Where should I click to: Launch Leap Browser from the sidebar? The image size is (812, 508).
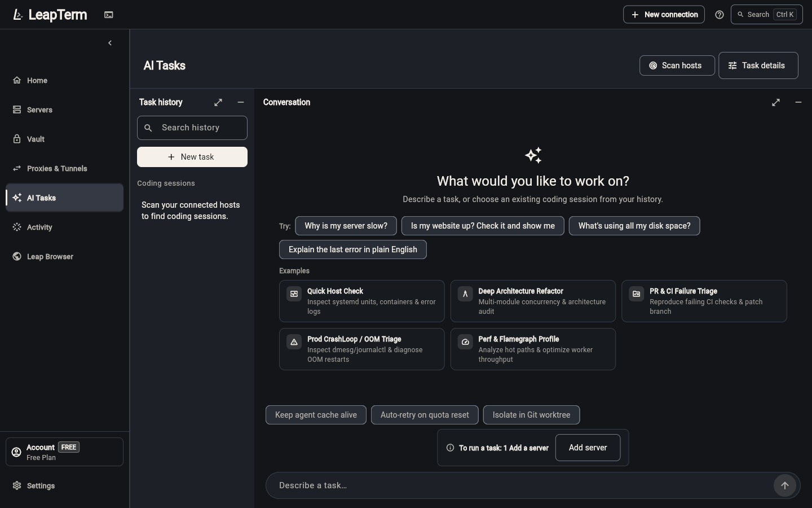(64, 257)
